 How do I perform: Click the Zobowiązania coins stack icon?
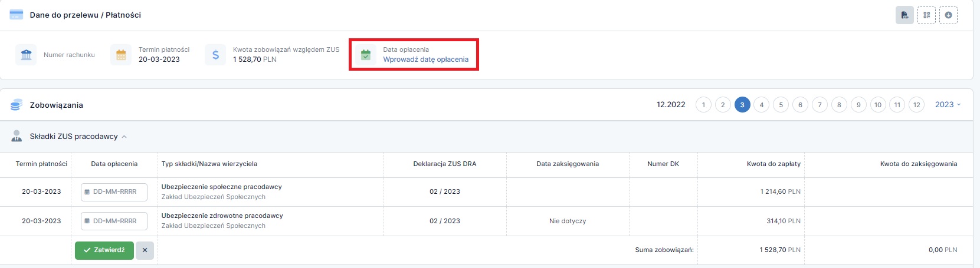pos(17,105)
